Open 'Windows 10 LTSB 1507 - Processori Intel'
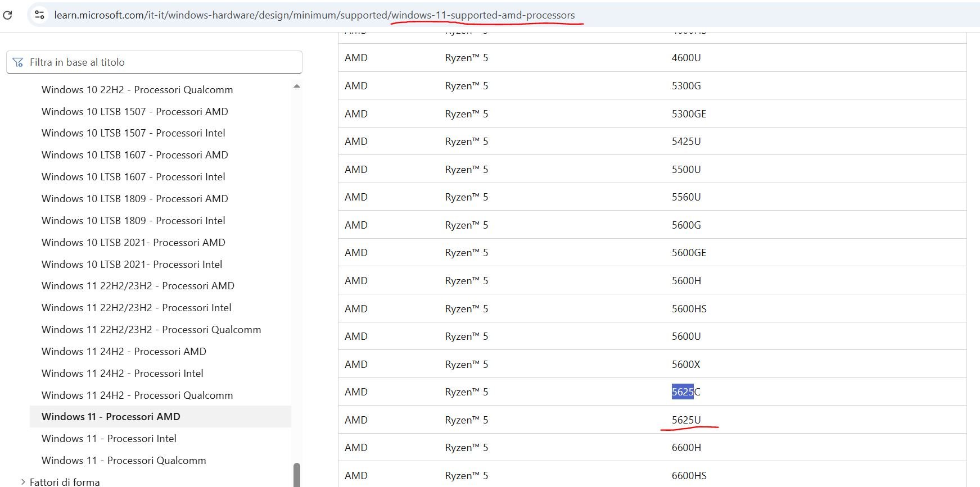980x487 pixels. (x=133, y=133)
